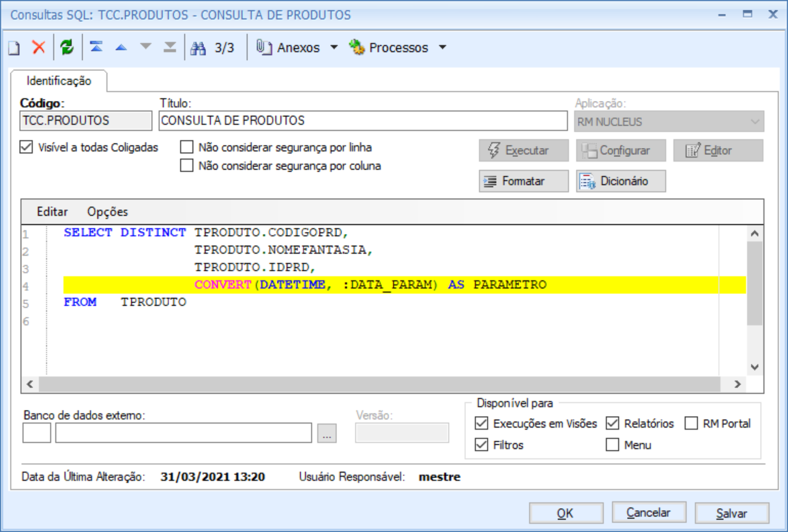The height and width of the screenshot is (532, 788).
Task: Enable Não considerar segurança por linha
Action: click(x=186, y=147)
